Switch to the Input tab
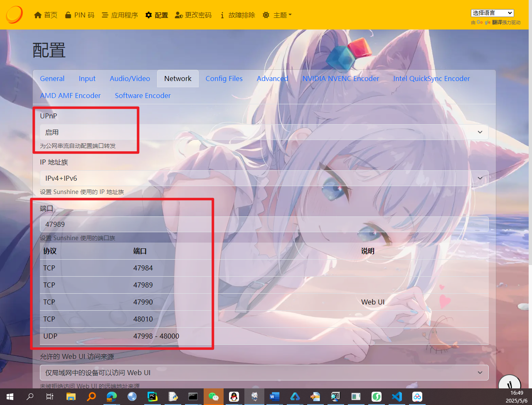Screen dimensions: 532x405 (x=87, y=79)
